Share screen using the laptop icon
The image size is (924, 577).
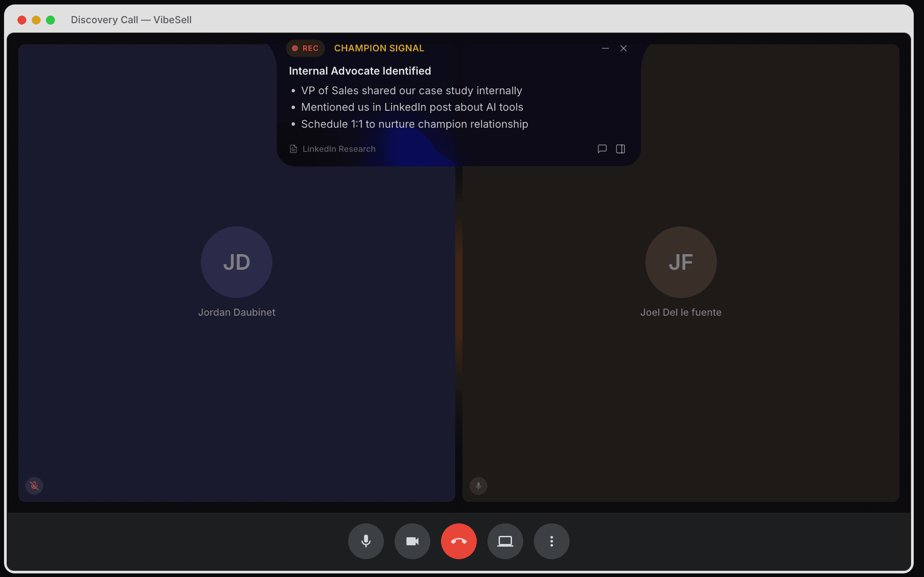point(505,541)
